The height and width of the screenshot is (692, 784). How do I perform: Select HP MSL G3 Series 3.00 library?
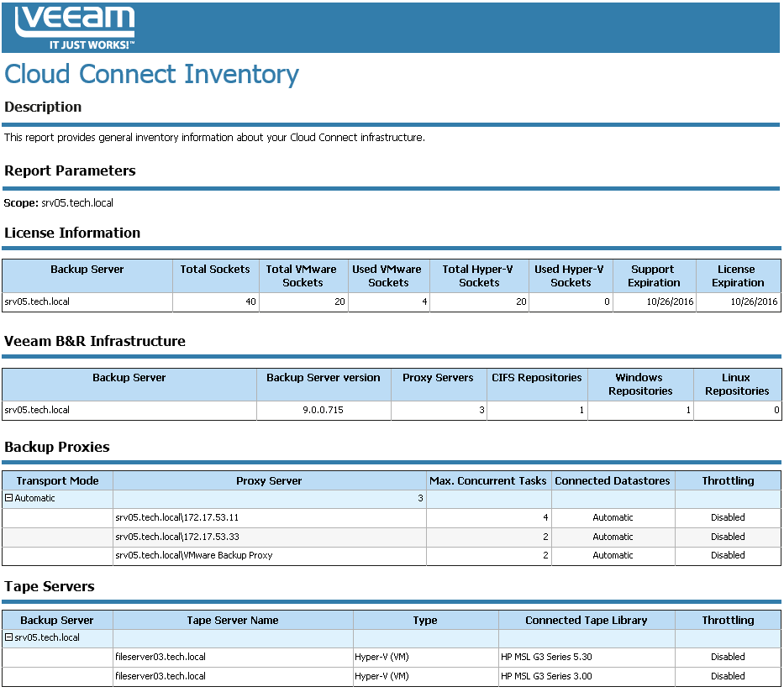pyautogui.click(x=546, y=676)
